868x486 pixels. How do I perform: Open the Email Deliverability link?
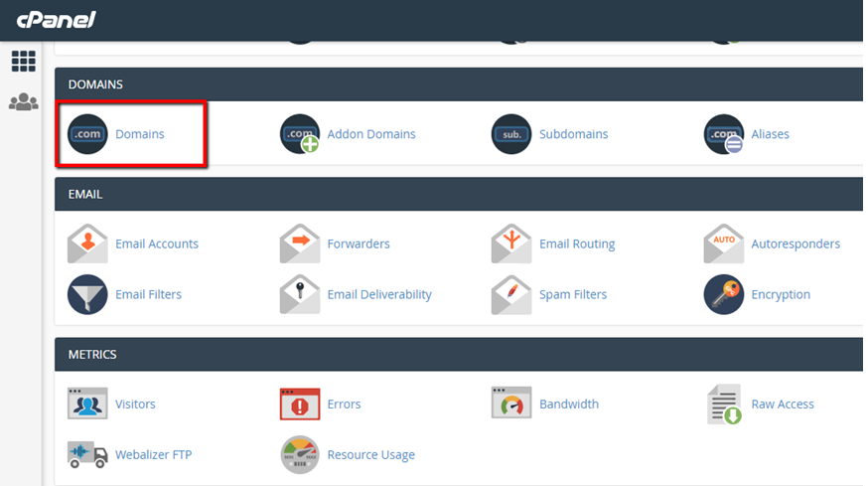pyautogui.click(x=379, y=294)
